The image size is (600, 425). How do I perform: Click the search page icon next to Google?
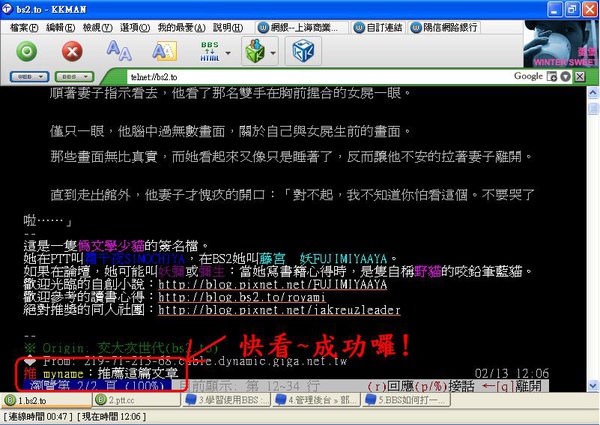[x=552, y=77]
